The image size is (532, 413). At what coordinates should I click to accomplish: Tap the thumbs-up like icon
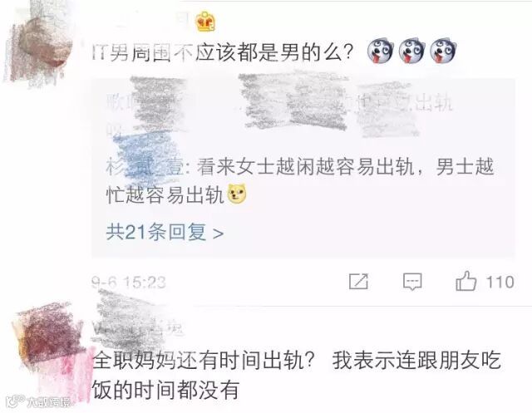tap(466, 281)
